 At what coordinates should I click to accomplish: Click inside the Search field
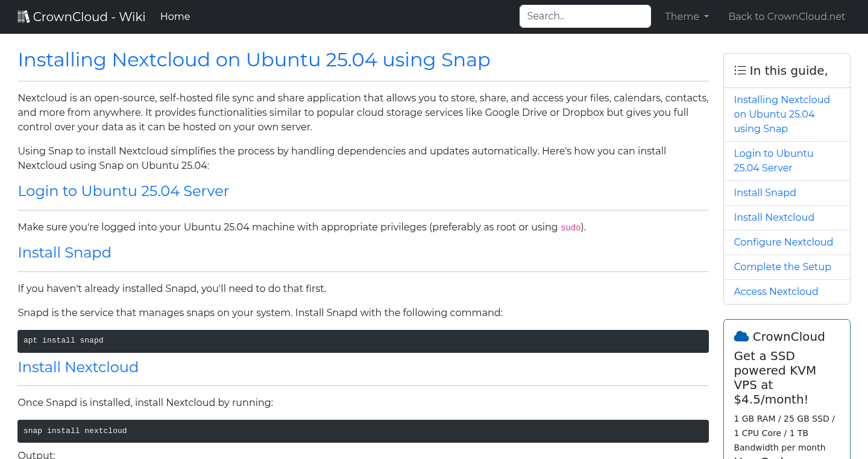[x=585, y=16]
